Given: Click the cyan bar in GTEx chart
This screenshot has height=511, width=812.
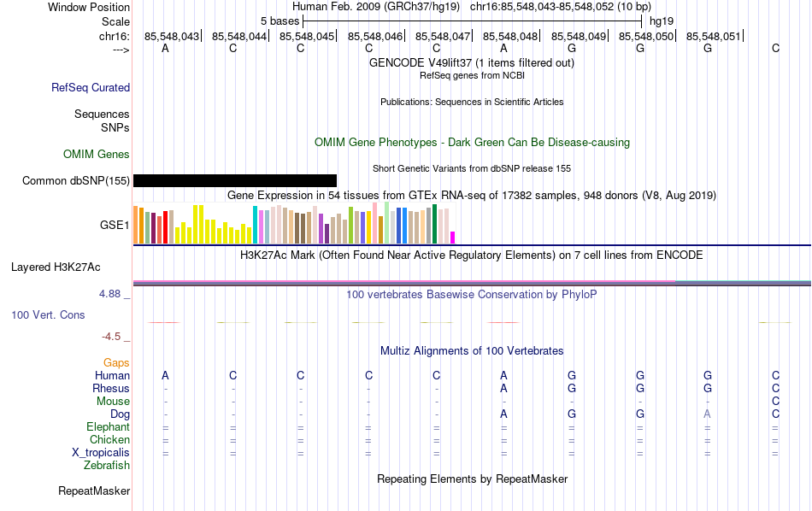Looking at the screenshot, I should tap(256, 225).
